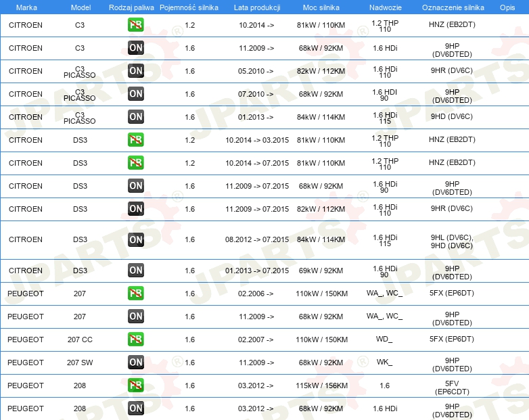Select the body cell 'WD_'
The image size is (529, 420).
click(384, 339)
